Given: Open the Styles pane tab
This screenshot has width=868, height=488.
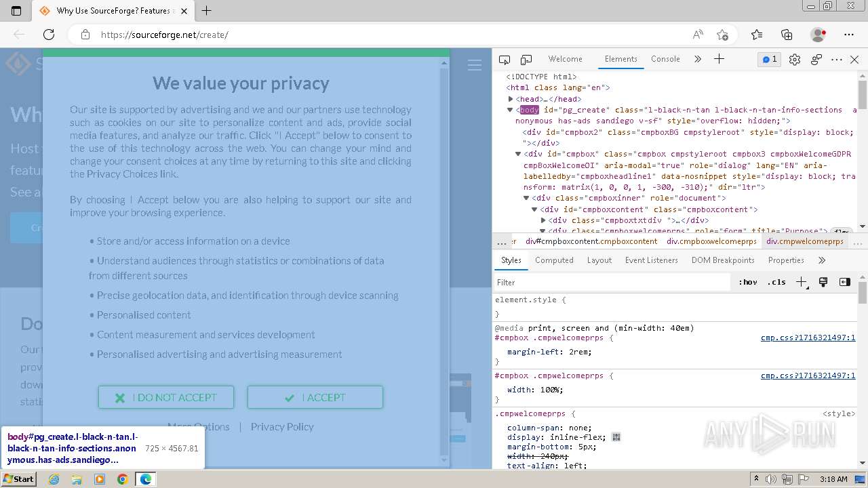Looking at the screenshot, I should (511, 260).
